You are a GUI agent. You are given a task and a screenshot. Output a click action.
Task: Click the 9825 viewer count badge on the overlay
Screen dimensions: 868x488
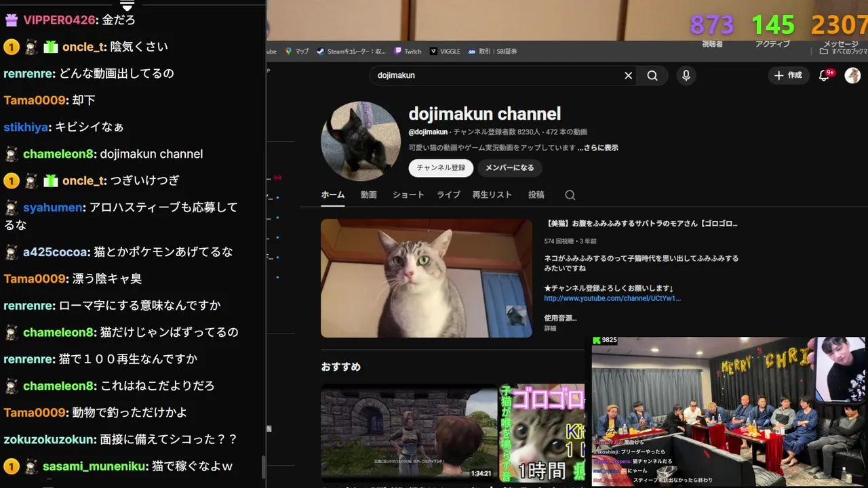(605, 340)
